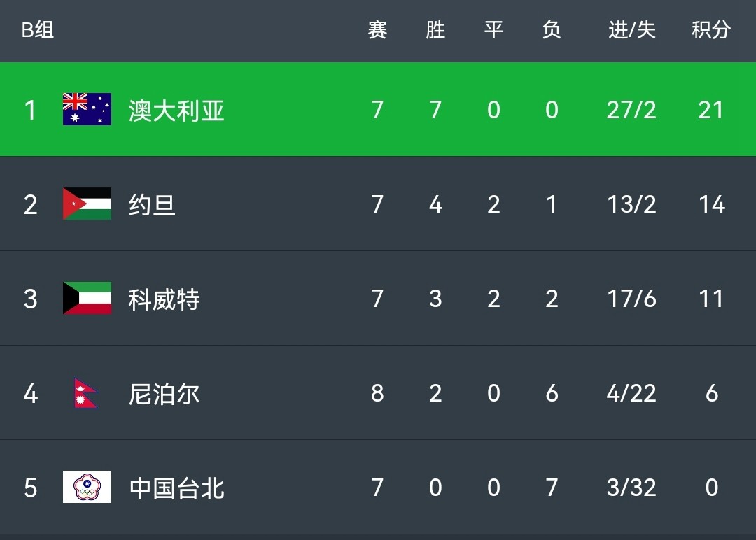Click the 负 losses column header
Viewport: 756px width, 540px height.
pyautogui.click(x=552, y=30)
